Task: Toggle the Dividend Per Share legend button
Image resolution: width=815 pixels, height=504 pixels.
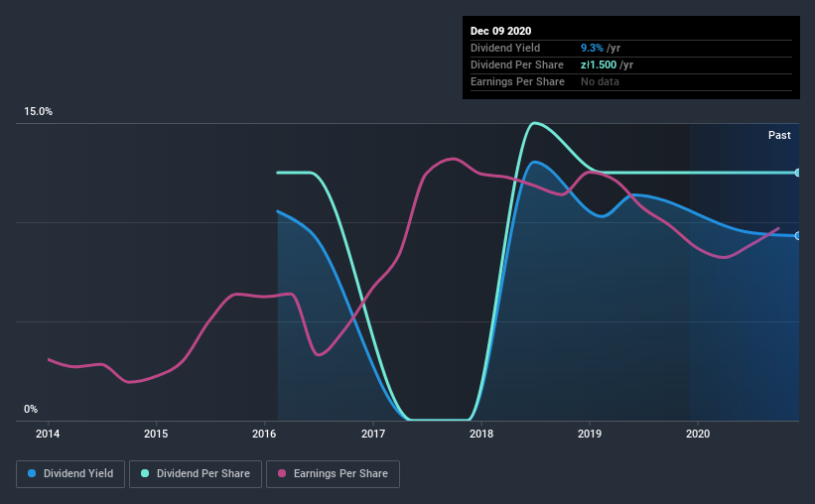Action: pyautogui.click(x=196, y=474)
